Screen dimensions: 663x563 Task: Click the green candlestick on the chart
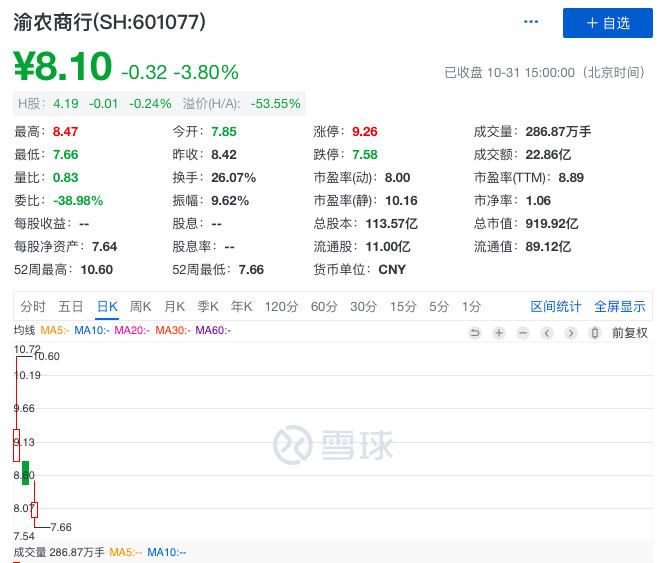[25, 472]
